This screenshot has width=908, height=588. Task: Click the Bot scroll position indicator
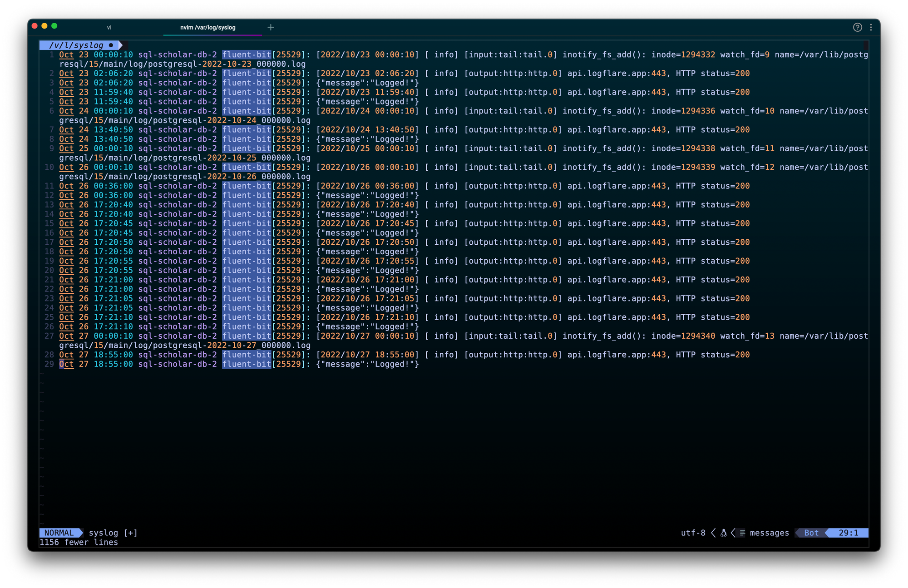[x=811, y=533]
